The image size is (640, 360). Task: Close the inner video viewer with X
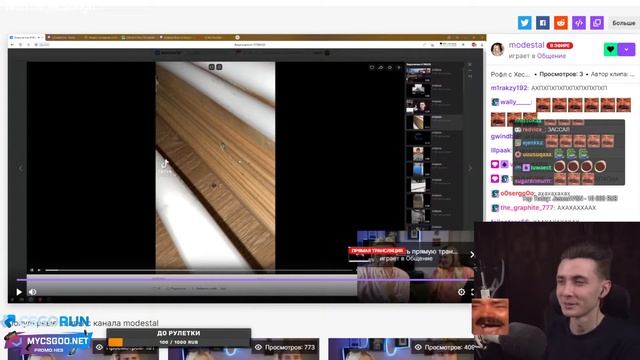(470, 64)
